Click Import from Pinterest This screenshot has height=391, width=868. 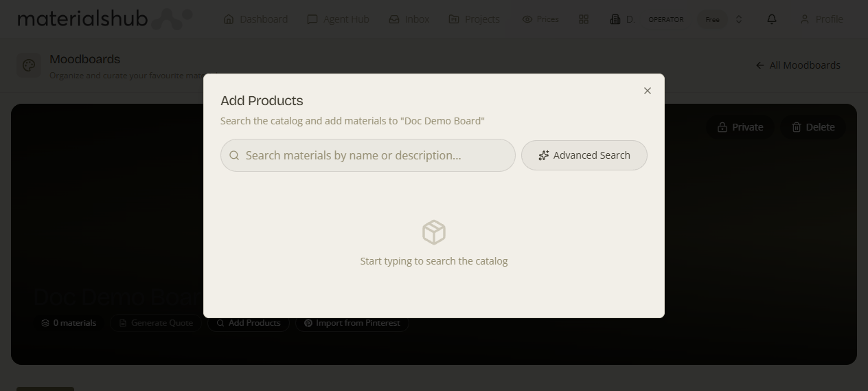pos(352,323)
